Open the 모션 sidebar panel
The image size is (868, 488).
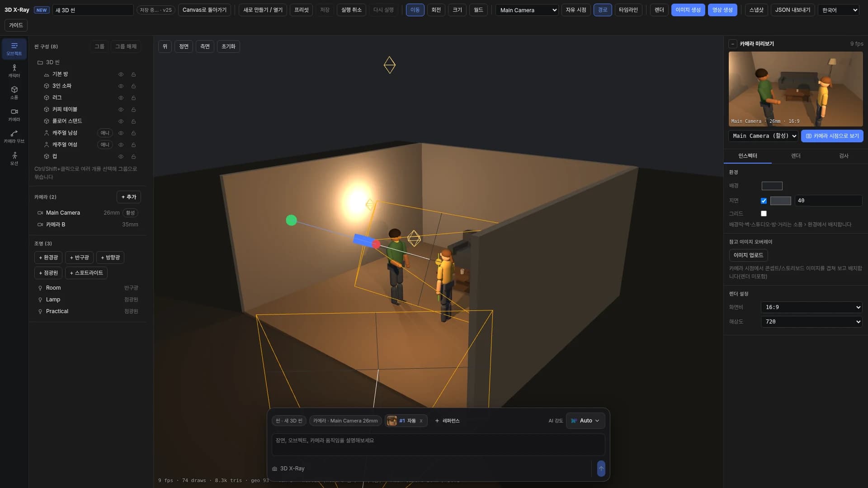click(14, 159)
